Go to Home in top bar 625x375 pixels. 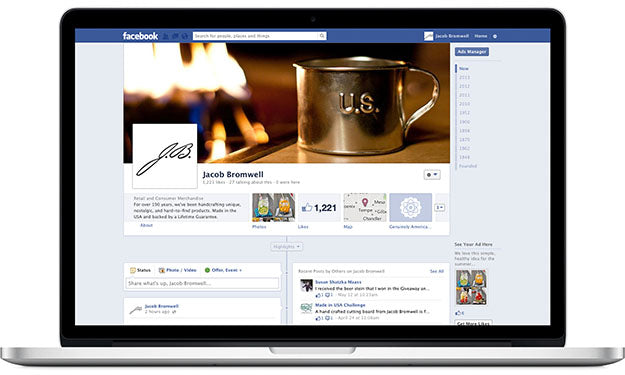coord(481,36)
